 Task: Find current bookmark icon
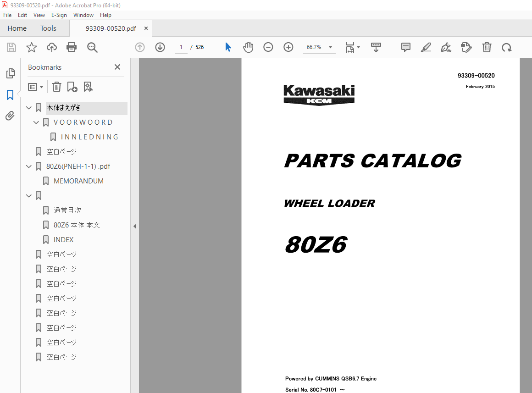[88, 87]
